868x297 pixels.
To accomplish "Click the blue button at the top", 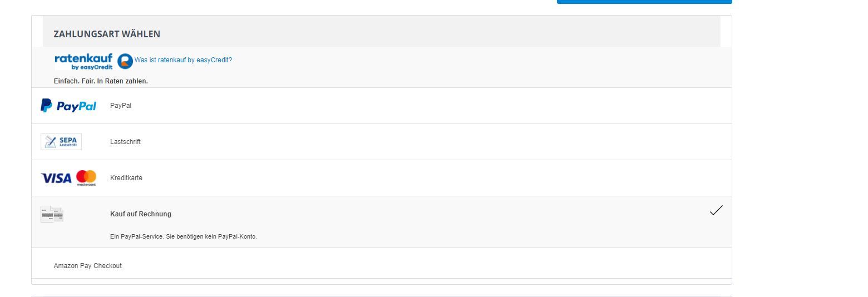I will click(x=644, y=2).
